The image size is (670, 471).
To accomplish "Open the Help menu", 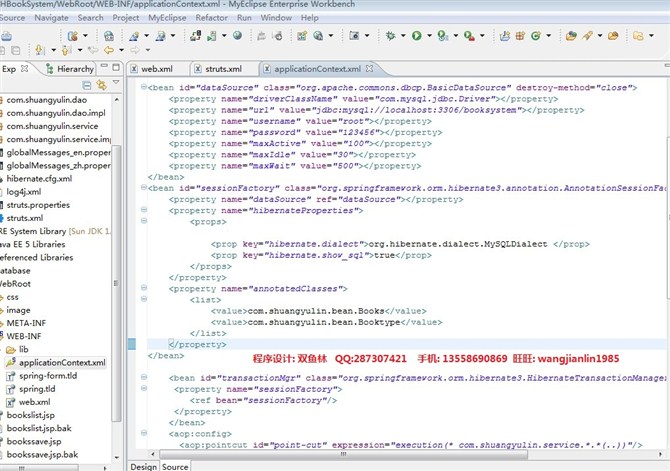I will pos(309,18).
